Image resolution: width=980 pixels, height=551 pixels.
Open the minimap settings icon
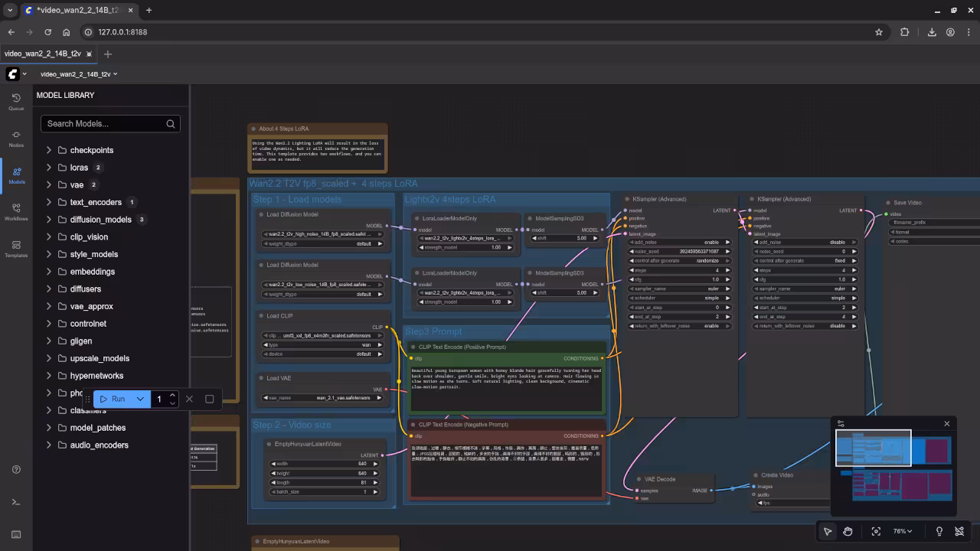[x=841, y=423]
